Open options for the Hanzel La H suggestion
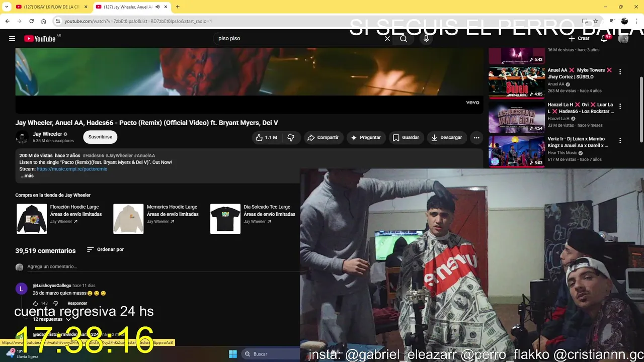This screenshot has width=644, height=362. point(620,107)
